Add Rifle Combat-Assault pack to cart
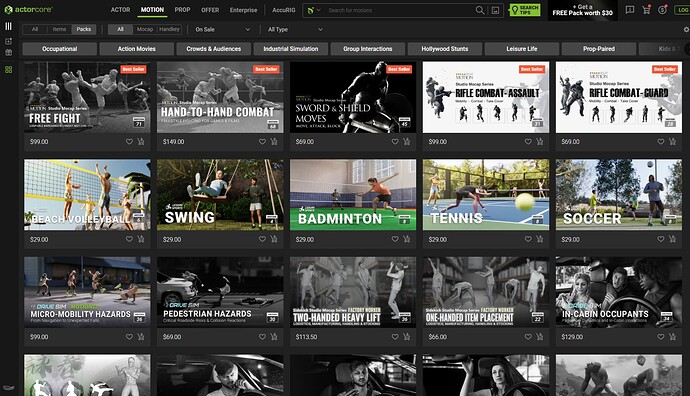This screenshot has width=690, height=396. (x=540, y=142)
